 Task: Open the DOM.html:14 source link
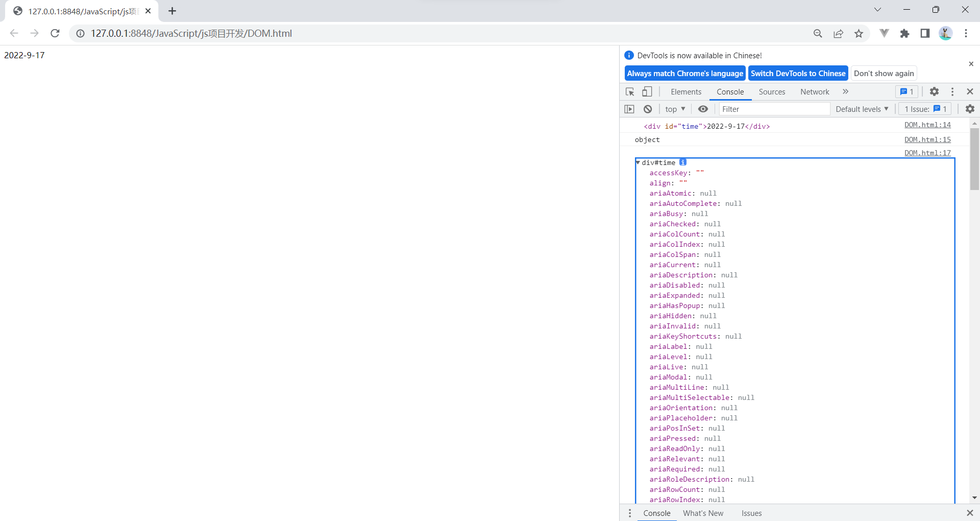(x=927, y=125)
